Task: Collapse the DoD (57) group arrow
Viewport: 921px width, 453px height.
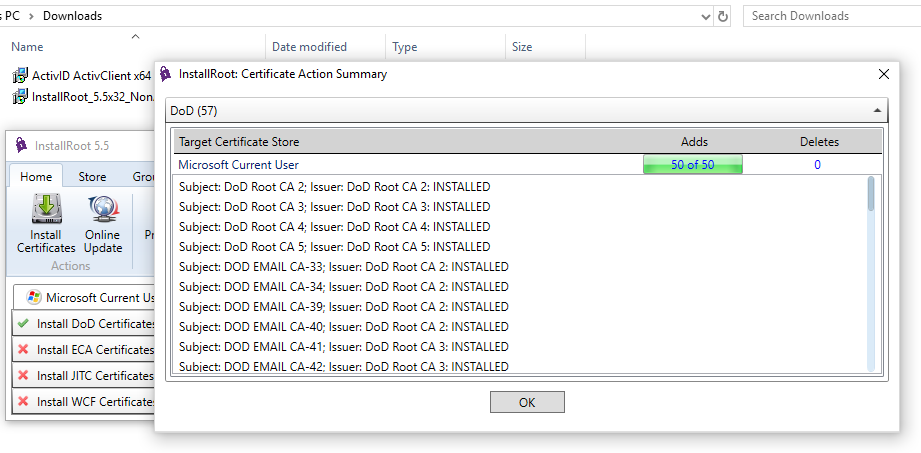Action: 877,110
